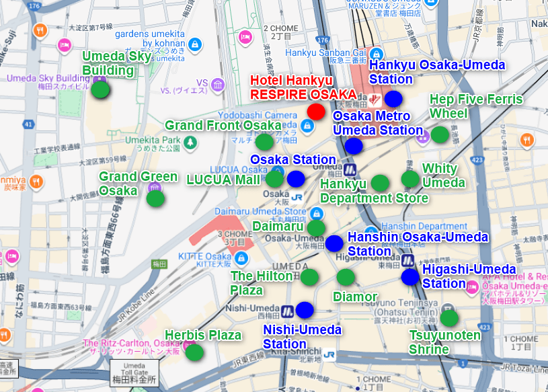Click the green Grand Front Osaka dot

264,142
